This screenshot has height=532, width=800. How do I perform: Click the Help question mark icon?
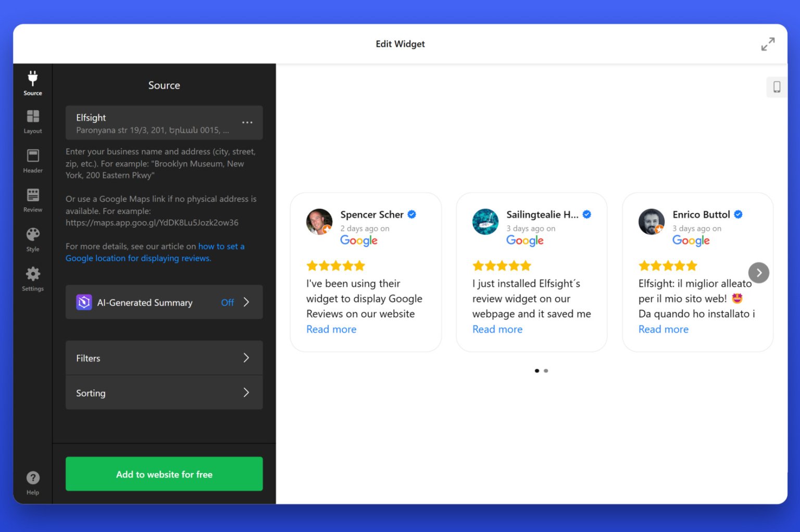(x=32, y=477)
